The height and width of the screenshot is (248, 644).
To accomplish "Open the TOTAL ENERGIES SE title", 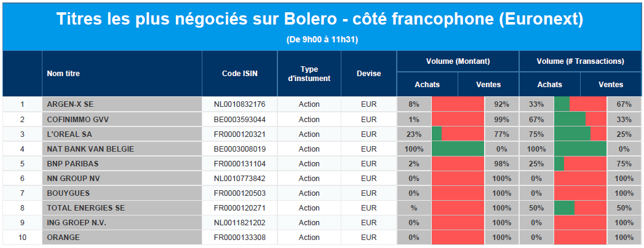I will click(85, 207).
